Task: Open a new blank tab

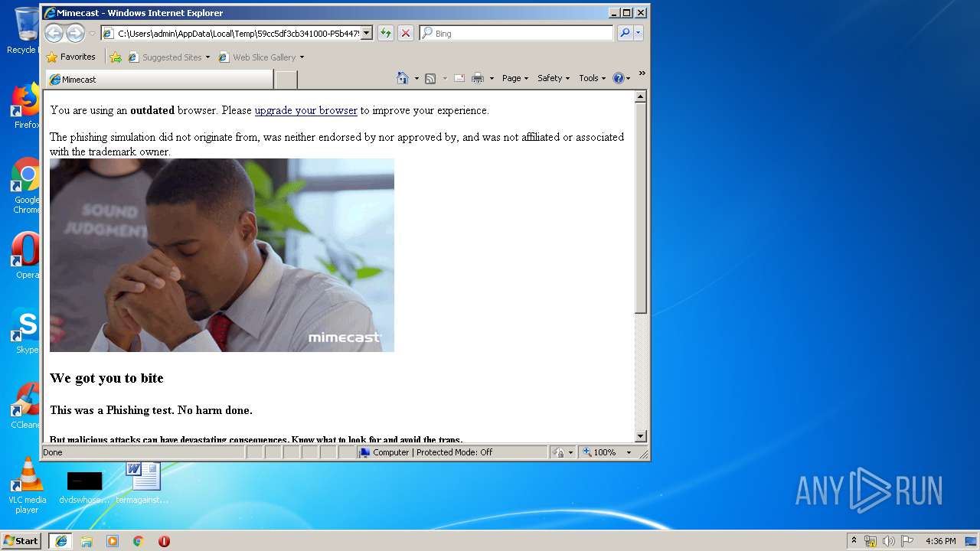Action: 286,80
